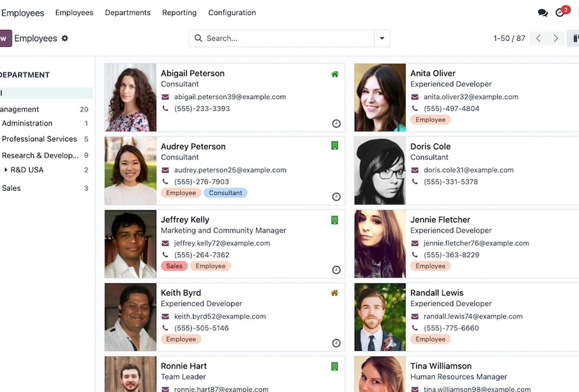This screenshot has width=579, height=392.
Task: Click office building icon on Ronnie Hart's card
Action: 335,366
